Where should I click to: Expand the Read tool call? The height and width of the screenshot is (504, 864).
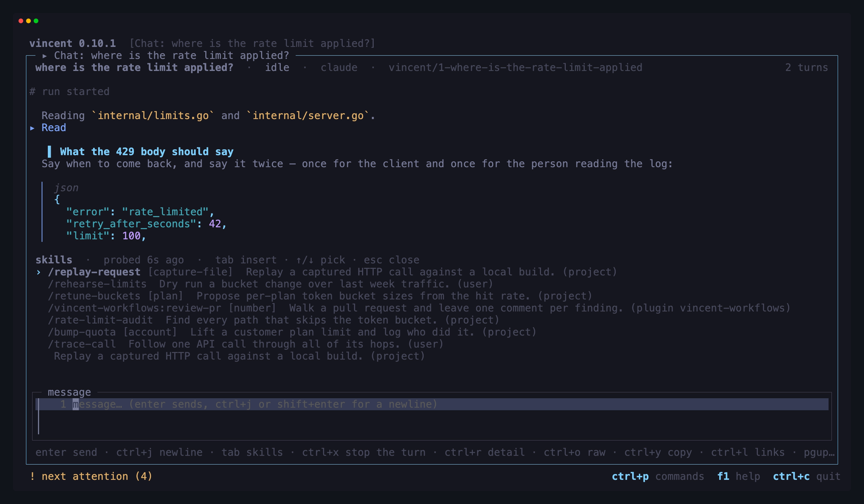[x=48, y=128]
